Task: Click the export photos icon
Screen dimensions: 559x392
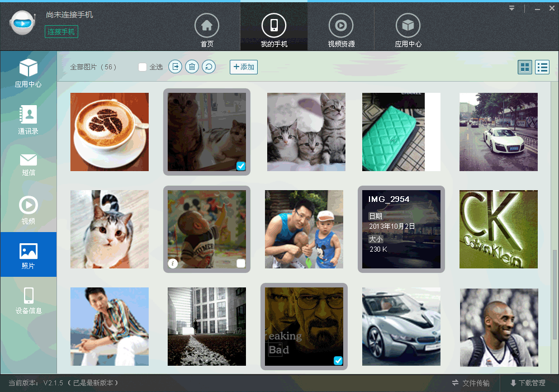Action: [x=176, y=67]
